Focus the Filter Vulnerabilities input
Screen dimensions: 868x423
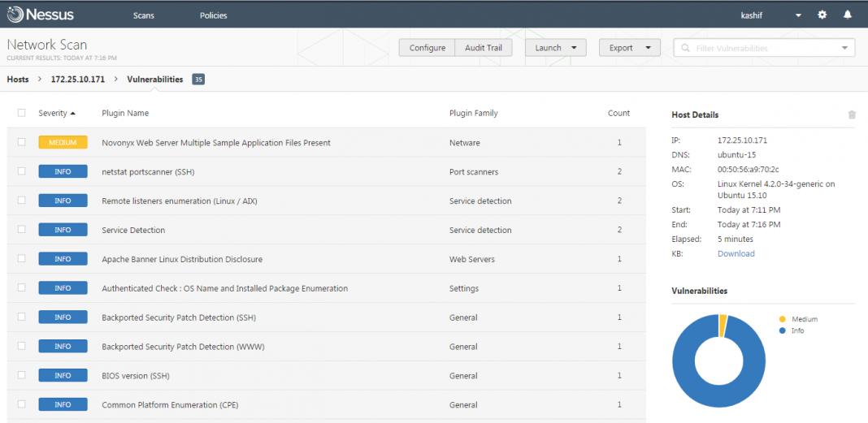tap(764, 48)
